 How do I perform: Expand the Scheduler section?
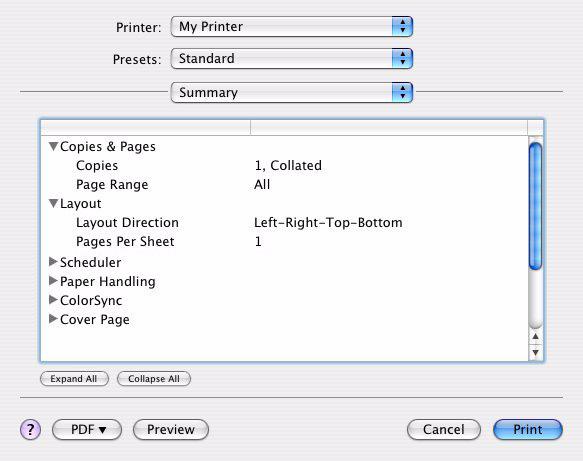point(53,262)
